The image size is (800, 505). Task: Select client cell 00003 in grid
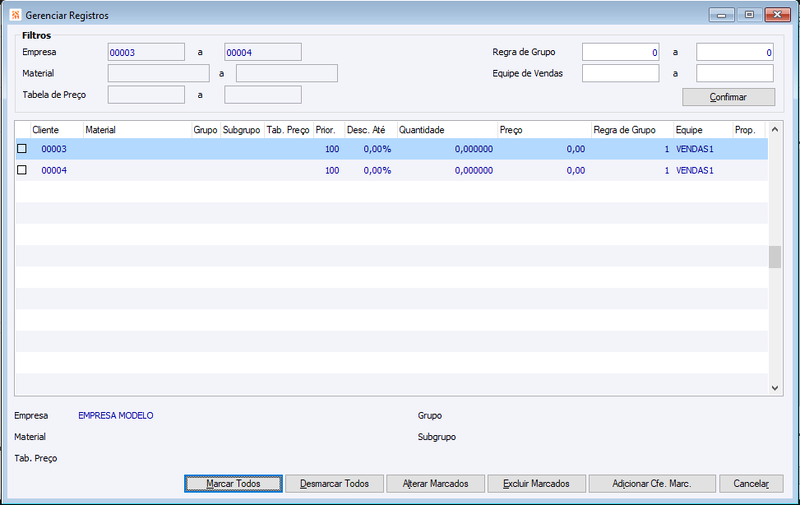point(54,149)
